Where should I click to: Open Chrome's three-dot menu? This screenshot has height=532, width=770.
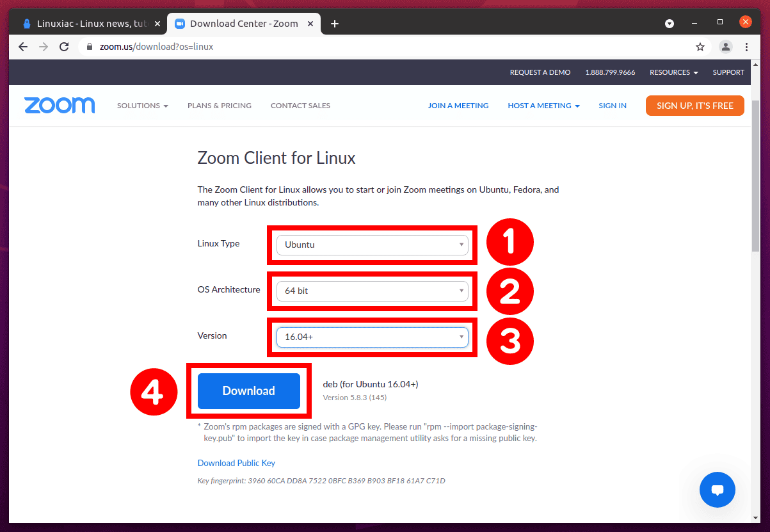click(x=746, y=46)
